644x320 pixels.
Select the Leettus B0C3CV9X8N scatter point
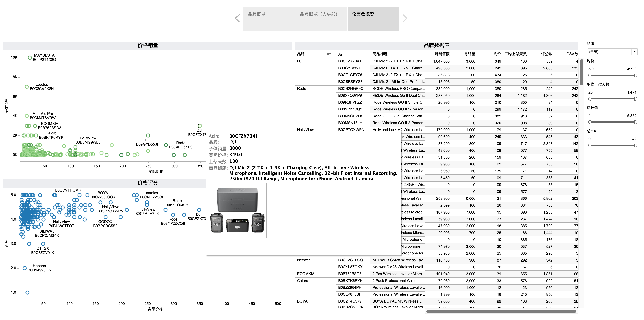pyautogui.click(x=27, y=87)
